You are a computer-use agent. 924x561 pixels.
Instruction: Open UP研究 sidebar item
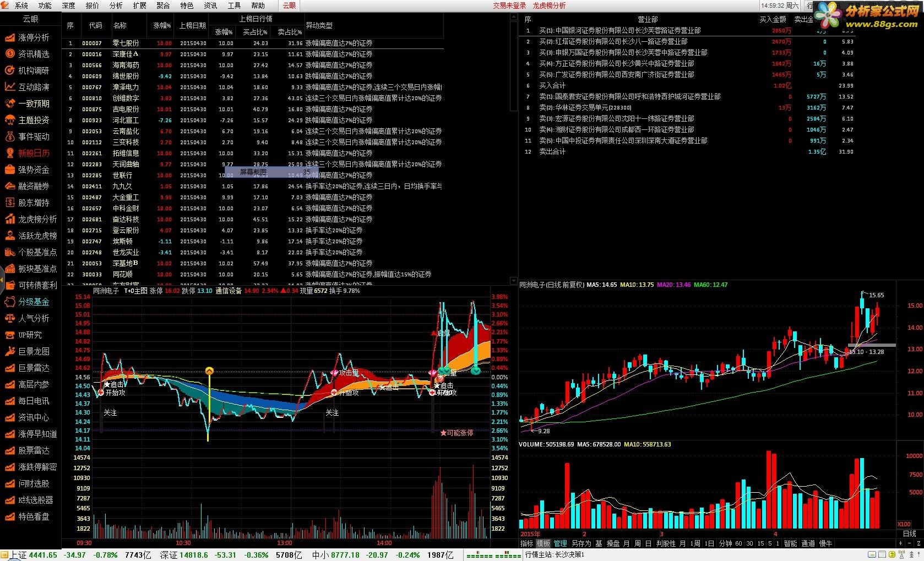(24, 335)
